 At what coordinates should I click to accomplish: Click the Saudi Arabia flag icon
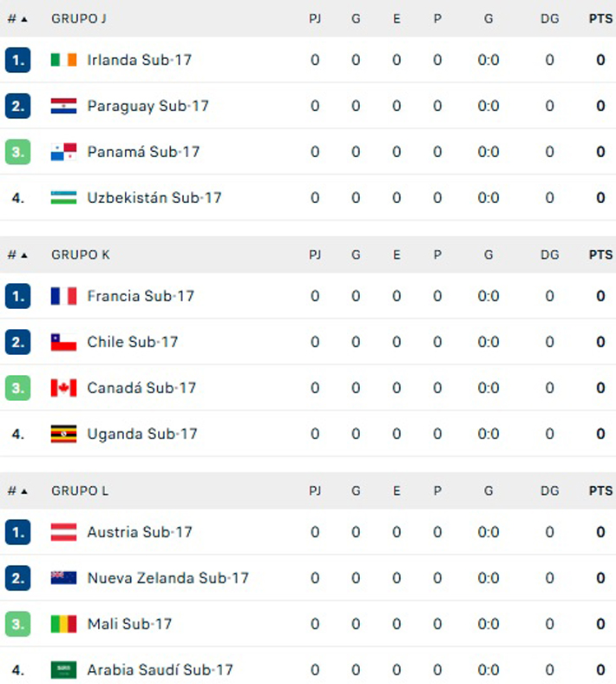coord(63,670)
